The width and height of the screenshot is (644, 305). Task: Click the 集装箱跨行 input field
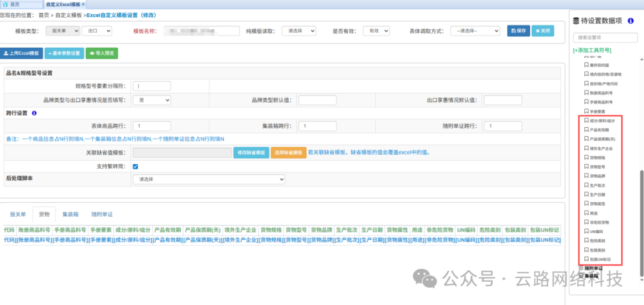[x=317, y=126]
